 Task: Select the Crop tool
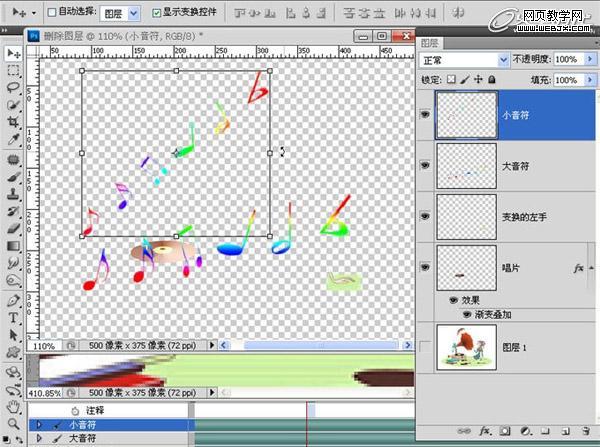pos(14,124)
